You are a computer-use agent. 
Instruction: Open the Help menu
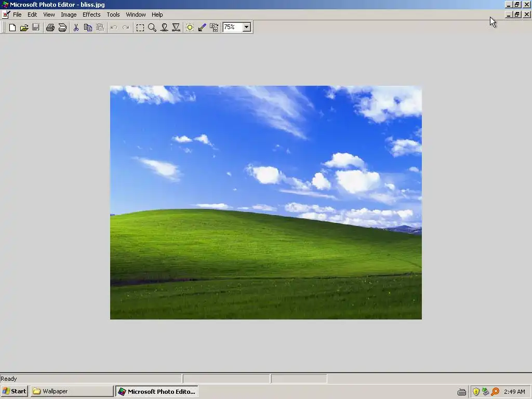pos(157,15)
